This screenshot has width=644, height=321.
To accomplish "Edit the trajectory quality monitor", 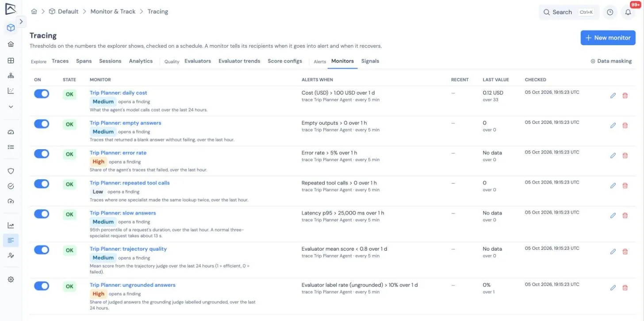I will coord(613,251).
